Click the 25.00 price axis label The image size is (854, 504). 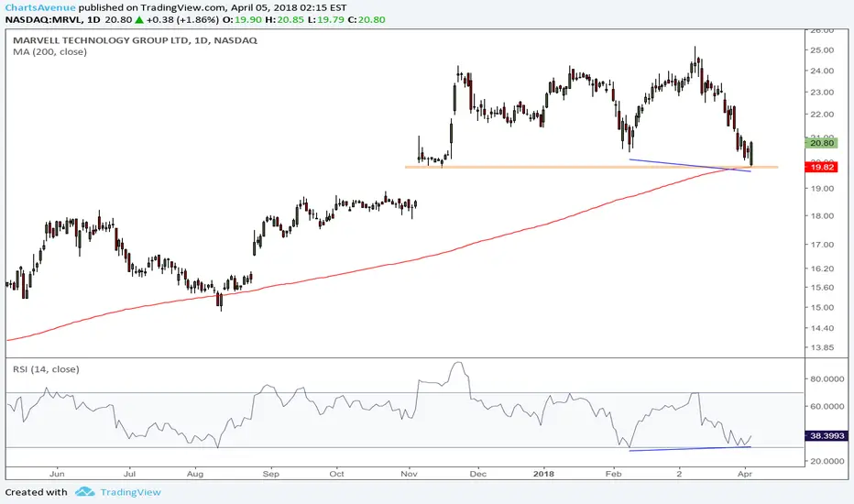(x=823, y=50)
